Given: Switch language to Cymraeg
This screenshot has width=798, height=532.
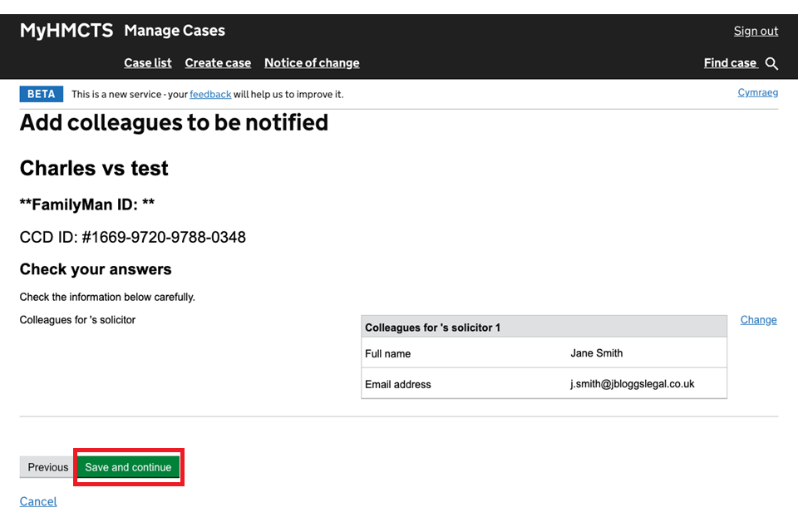Looking at the screenshot, I should coord(757,92).
